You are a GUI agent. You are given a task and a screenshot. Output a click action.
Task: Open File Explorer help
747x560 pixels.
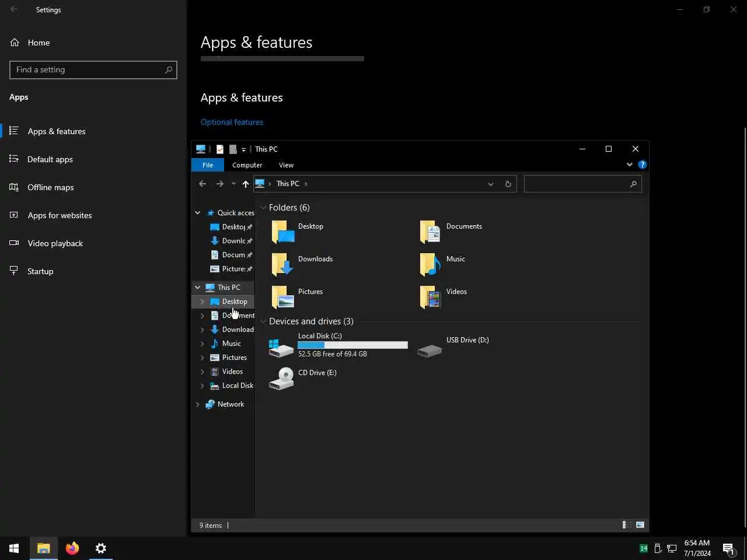point(643,164)
